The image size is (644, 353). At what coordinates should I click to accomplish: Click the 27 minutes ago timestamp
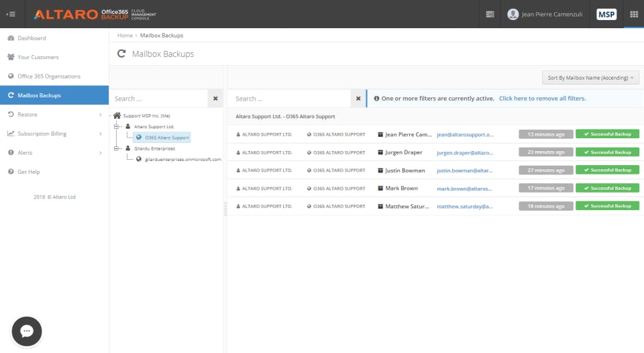coord(546,170)
